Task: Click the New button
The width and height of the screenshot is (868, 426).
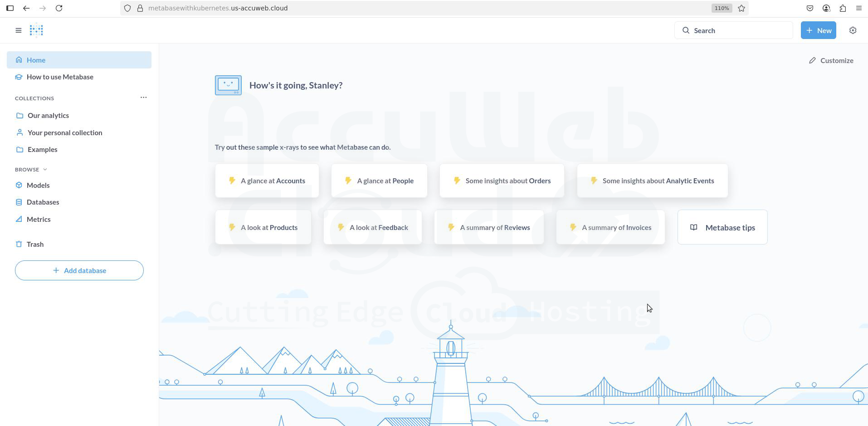Action: click(818, 30)
